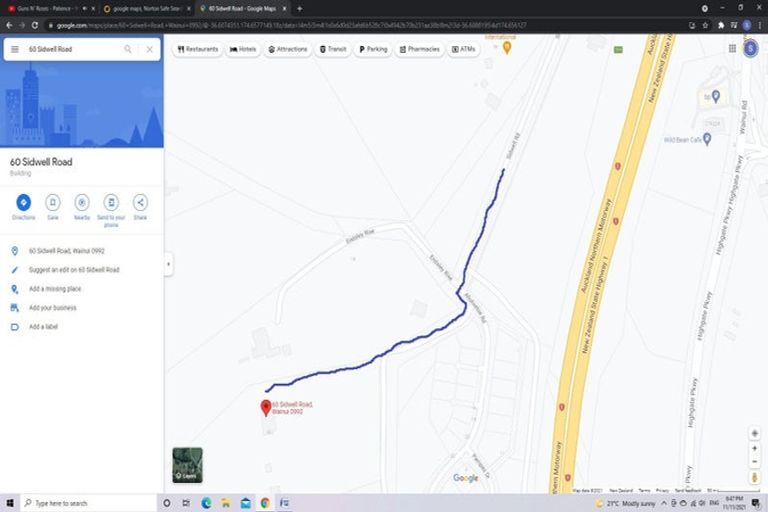Image resolution: width=768 pixels, height=512 pixels.
Task: Collapse the side panel arrow
Action: click(x=168, y=264)
